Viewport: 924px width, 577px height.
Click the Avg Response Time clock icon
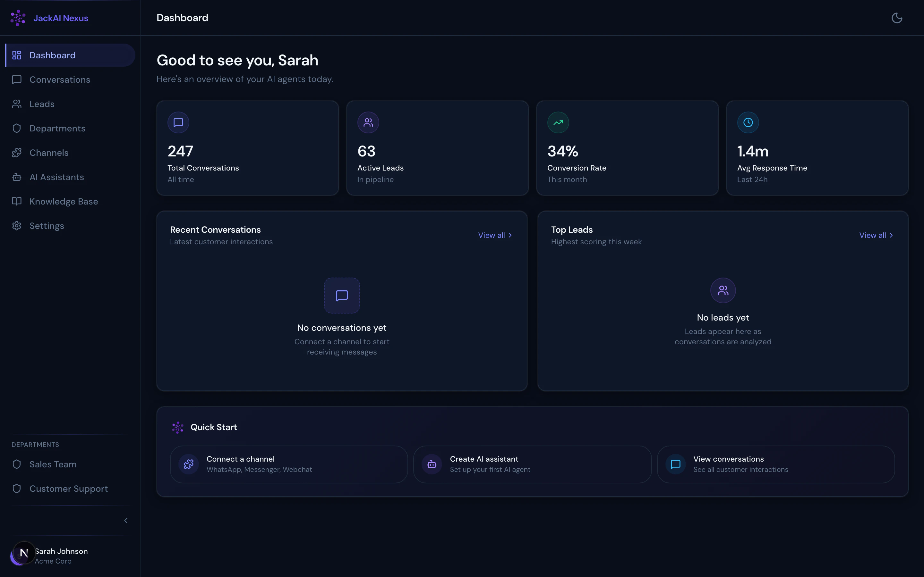coord(748,122)
